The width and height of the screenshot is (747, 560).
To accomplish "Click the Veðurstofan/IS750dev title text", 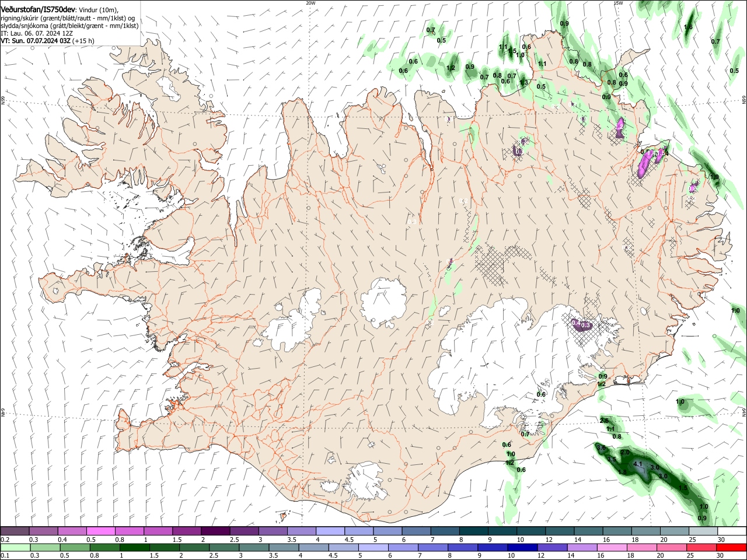I will [x=38, y=10].
